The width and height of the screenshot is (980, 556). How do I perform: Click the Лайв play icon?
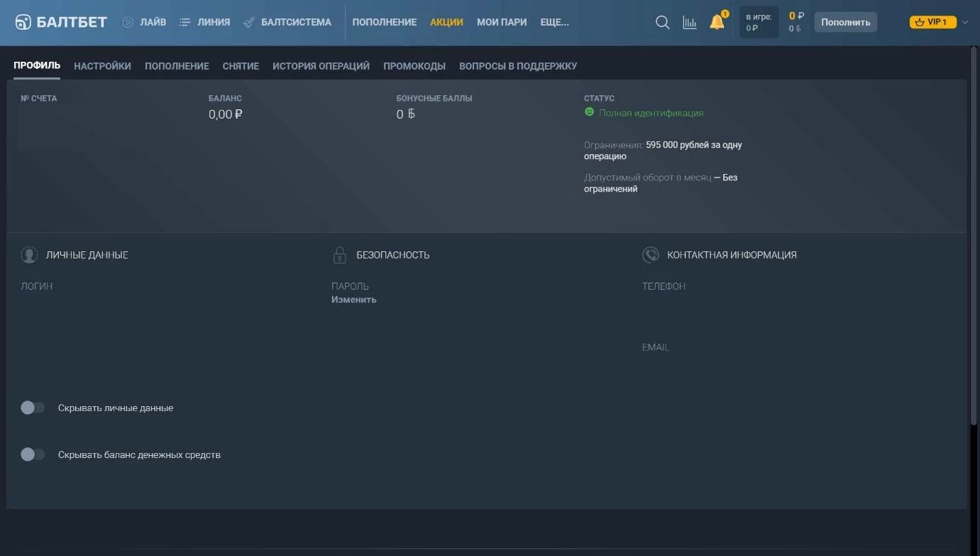pos(128,22)
